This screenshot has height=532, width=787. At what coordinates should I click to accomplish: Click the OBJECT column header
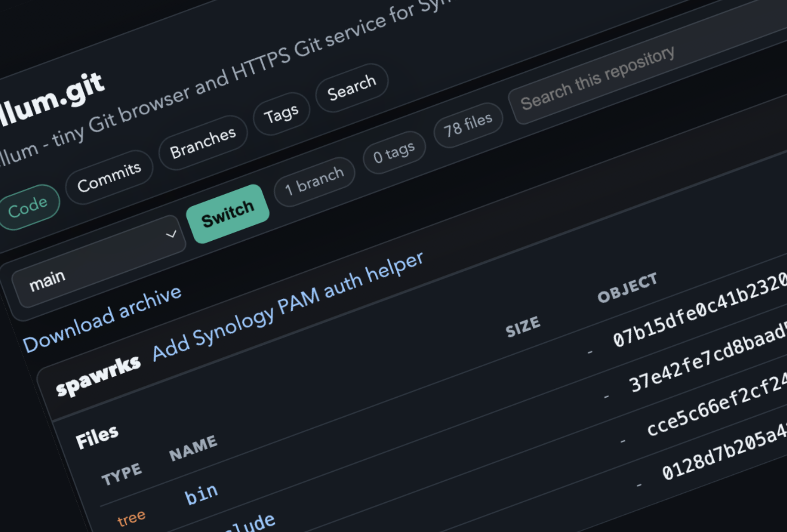pos(627,288)
